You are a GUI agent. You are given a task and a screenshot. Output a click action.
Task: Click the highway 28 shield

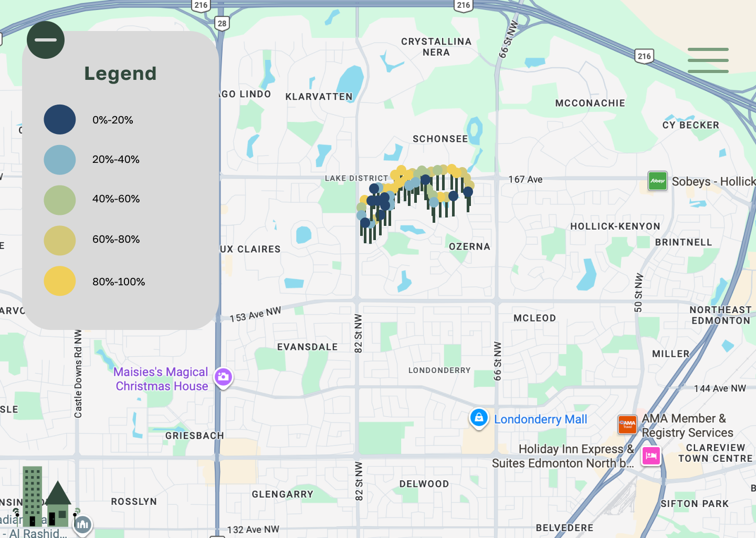pos(222,23)
